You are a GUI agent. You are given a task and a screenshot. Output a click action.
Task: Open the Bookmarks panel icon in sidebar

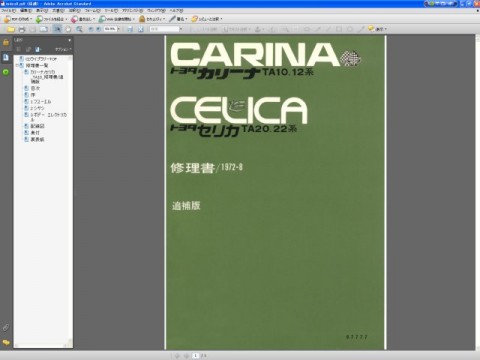[6, 57]
